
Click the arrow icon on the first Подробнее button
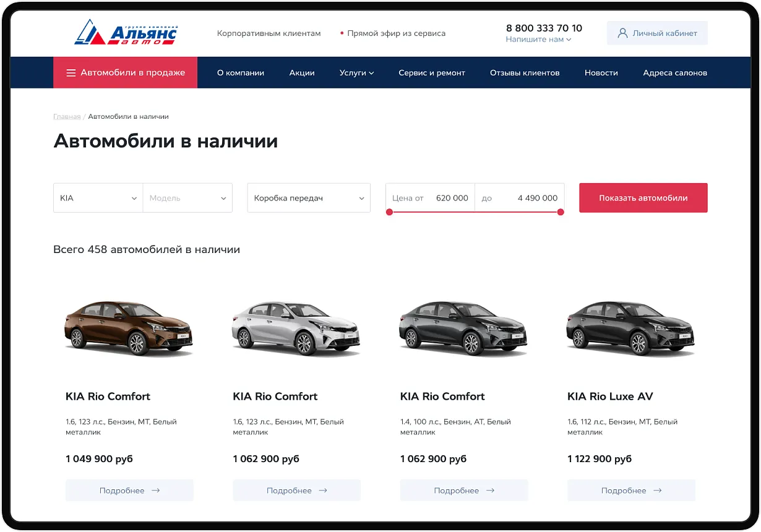pyautogui.click(x=156, y=491)
